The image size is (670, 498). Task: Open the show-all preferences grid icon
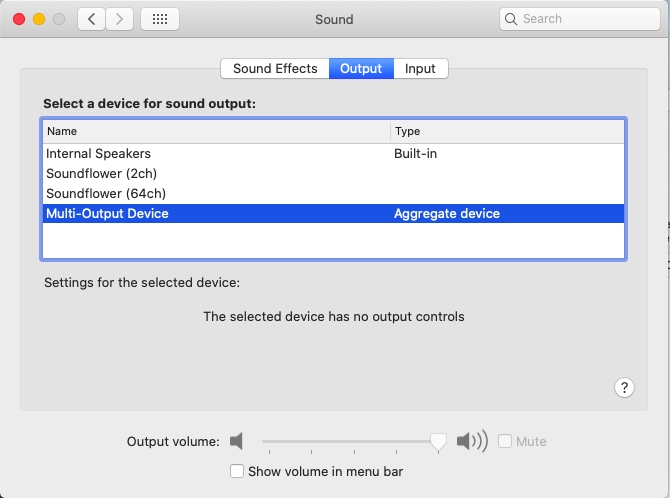coord(160,19)
